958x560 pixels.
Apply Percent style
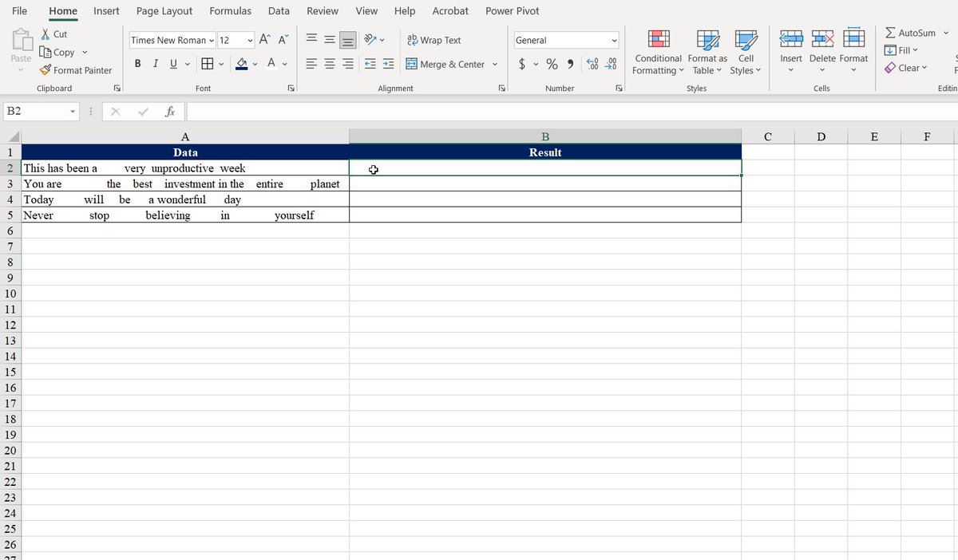(x=552, y=64)
